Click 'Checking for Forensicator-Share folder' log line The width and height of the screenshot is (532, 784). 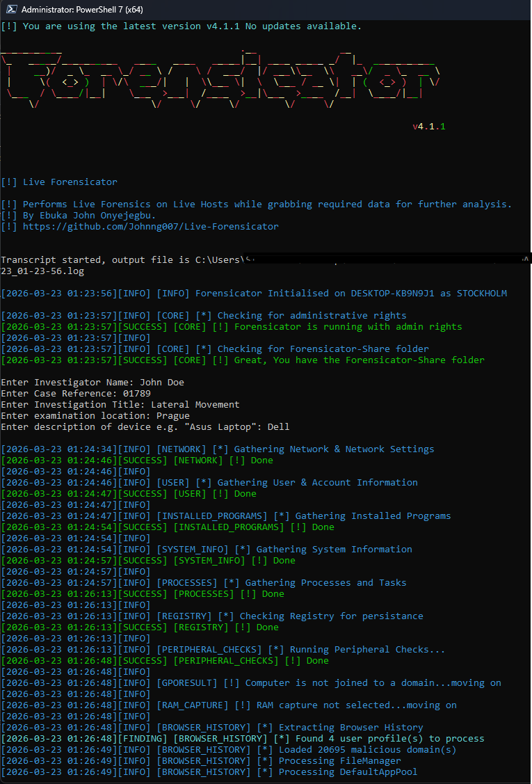coord(215,349)
